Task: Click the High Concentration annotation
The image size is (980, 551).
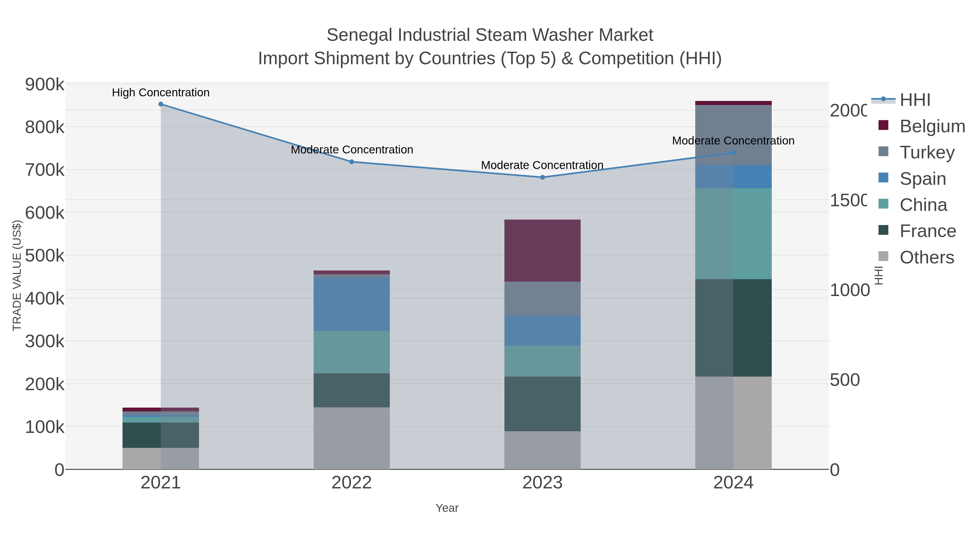Action: [161, 93]
